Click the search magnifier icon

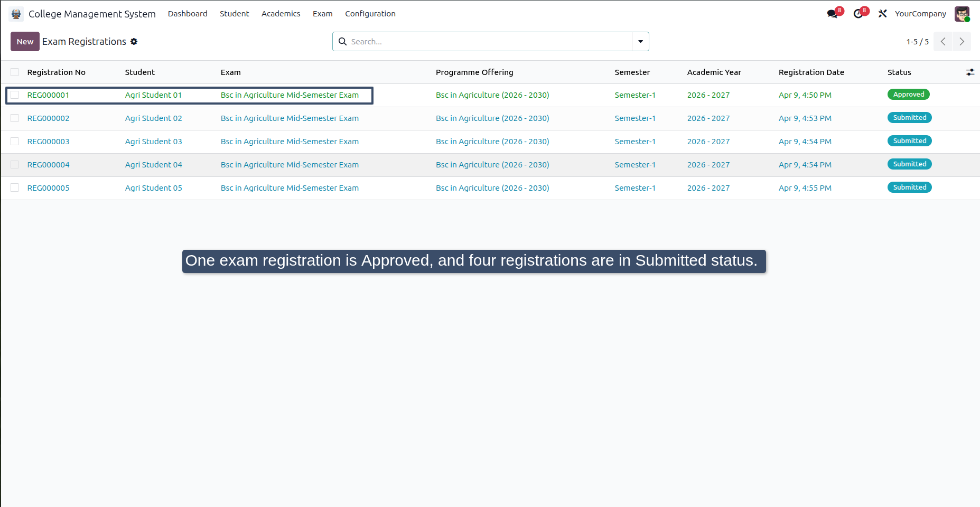pos(342,42)
